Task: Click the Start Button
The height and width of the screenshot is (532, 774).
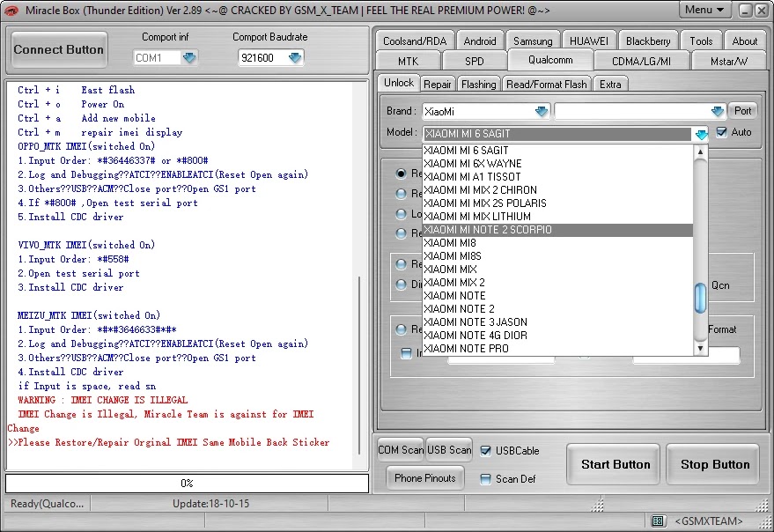Action: pyautogui.click(x=615, y=464)
